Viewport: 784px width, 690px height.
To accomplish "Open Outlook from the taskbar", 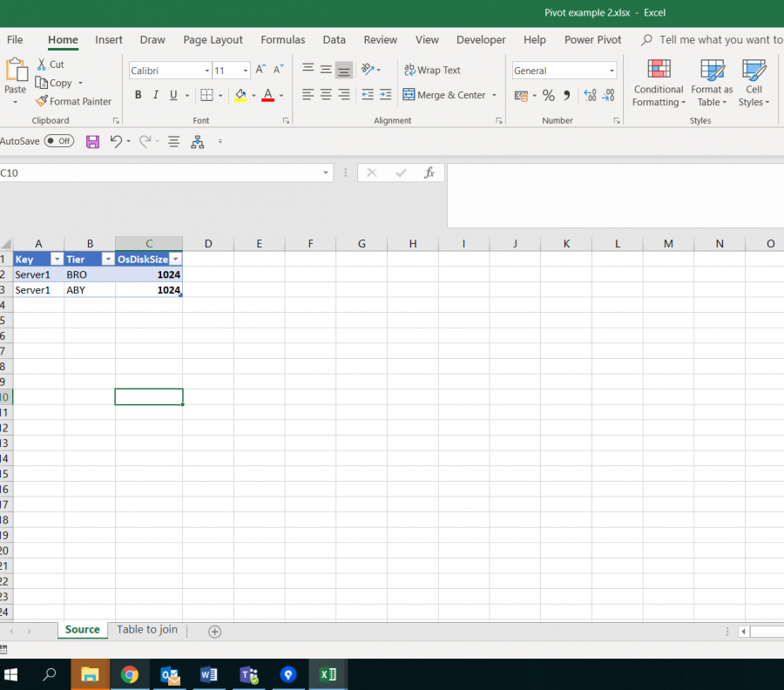I will pos(170,675).
